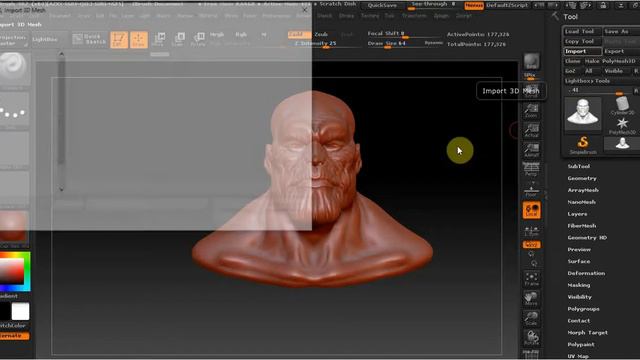This screenshot has width=640, height=360.
Task: Expand the NanoMesh section
Action: pyautogui.click(x=582, y=202)
